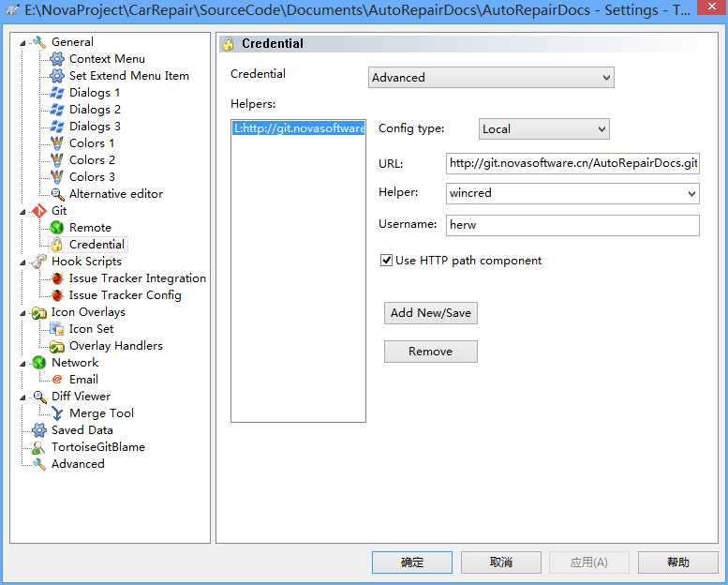Click the Colors 1 palette icon
This screenshot has height=585, width=728.
point(56,143)
